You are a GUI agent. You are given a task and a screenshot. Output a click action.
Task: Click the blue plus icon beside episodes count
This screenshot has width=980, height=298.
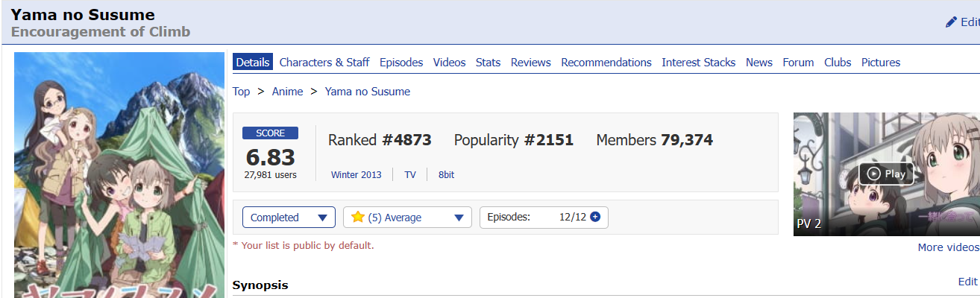coord(595,217)
